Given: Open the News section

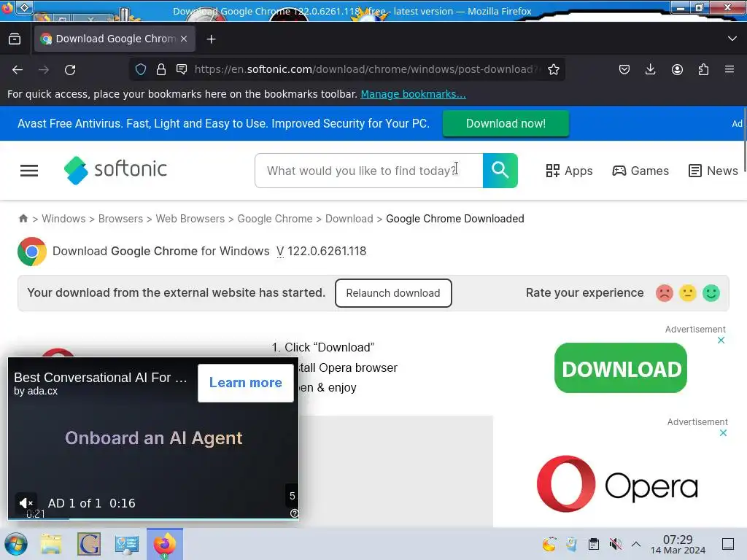Looking at the screenshot, I should pos(713,171).
